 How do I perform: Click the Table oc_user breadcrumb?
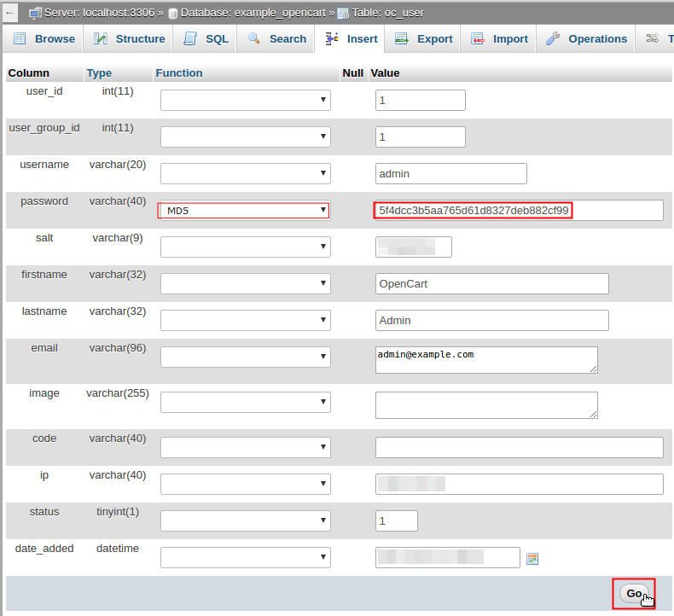pos(386,13)
